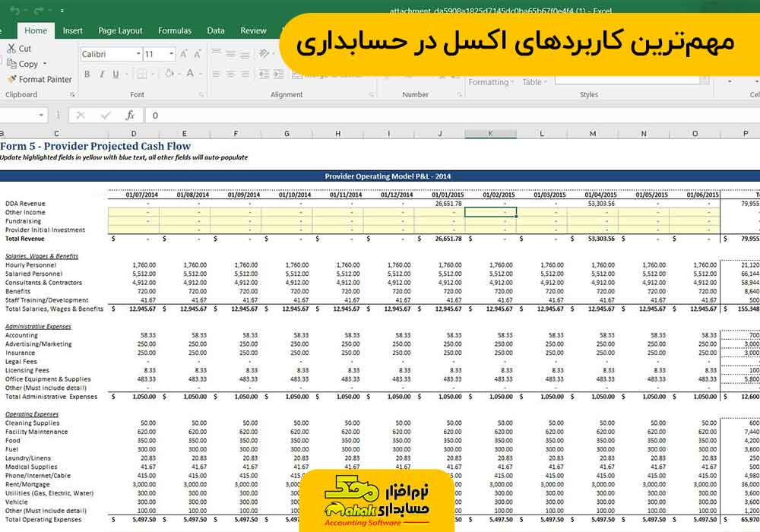Viewport: 760px width, 532px height.
Task: Cancel the entry with the formula bar X
Action: 81,116
